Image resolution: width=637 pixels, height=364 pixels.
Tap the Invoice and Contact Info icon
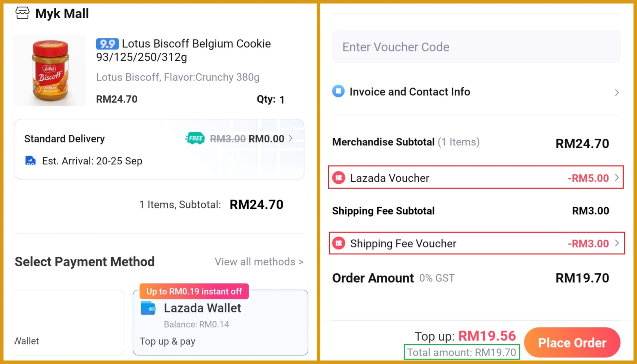coord(338,91)
